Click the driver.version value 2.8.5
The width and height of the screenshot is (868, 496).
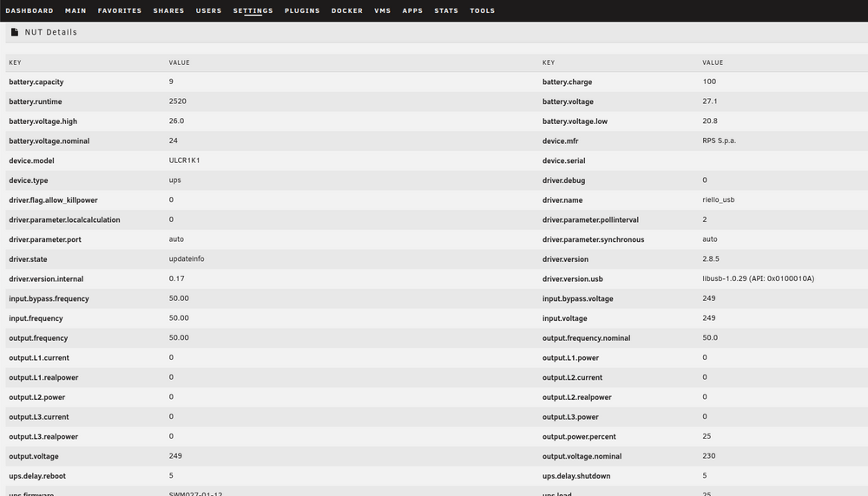coord(711,258)
